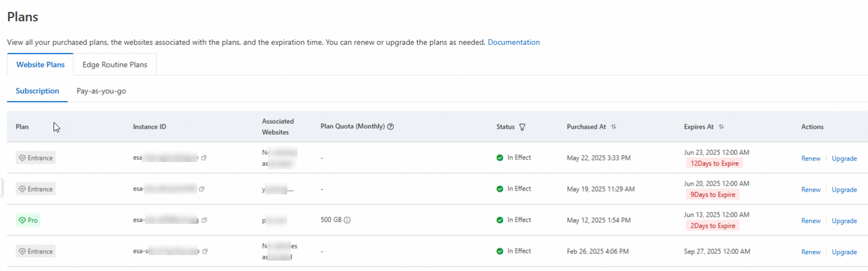Upgrade the Pro plan
Image resolution: width=868 pixels, height=271 pixels.
pos(844,221)
